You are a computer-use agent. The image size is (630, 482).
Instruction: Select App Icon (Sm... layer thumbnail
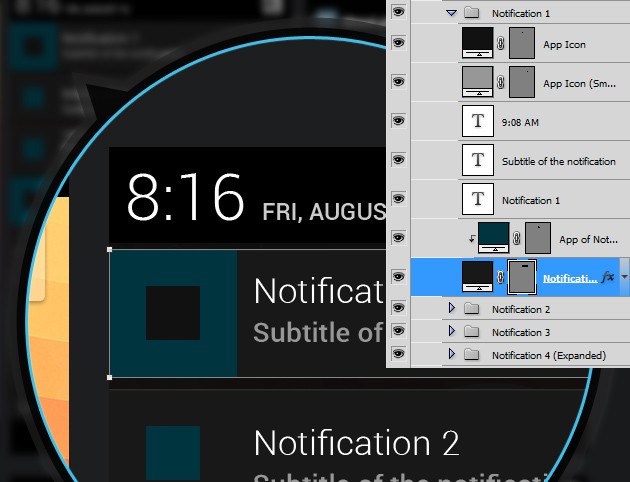pyautogui.click(x=478, y=82)
